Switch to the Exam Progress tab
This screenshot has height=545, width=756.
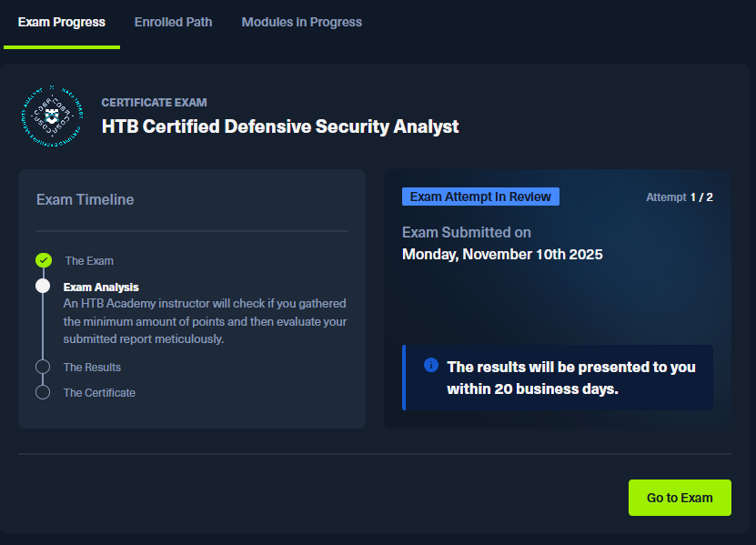pyautogui.click(x=62, y=22)
